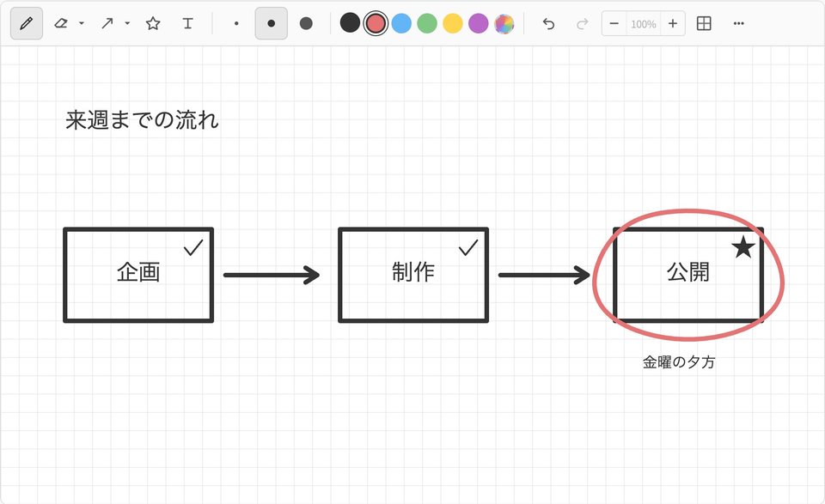Select the title text 来週までの流れ
Viewport: 825px width, 504px height.
(x=142, y=120)
